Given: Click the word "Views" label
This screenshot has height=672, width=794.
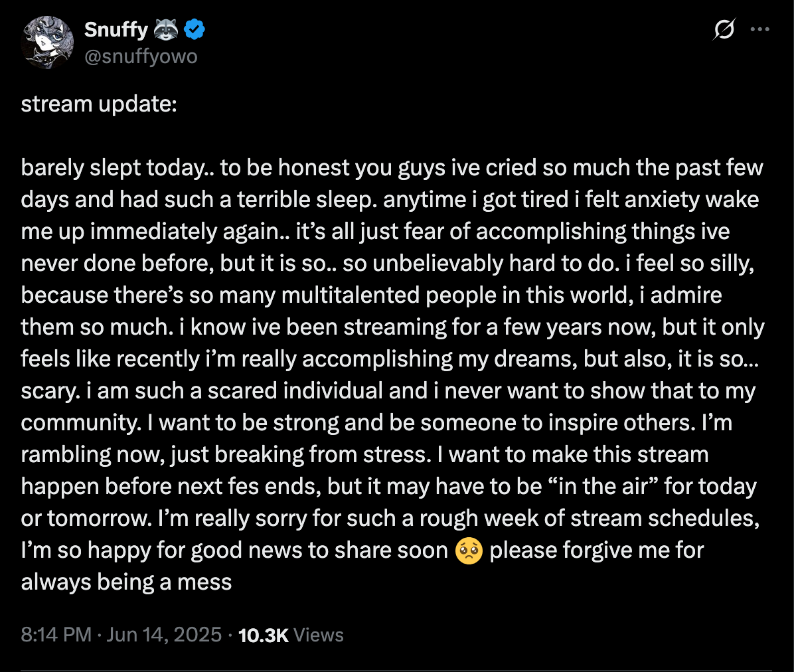Looking at the screenshot, I should click(x=319, y=635).
